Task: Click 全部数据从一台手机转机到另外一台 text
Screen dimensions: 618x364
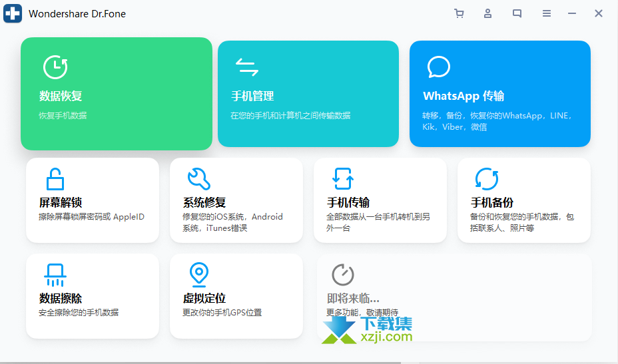Action: [378, 222]
